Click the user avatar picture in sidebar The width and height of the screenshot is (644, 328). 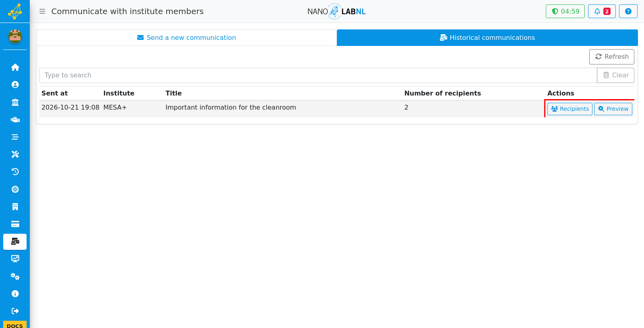(15, 36)
